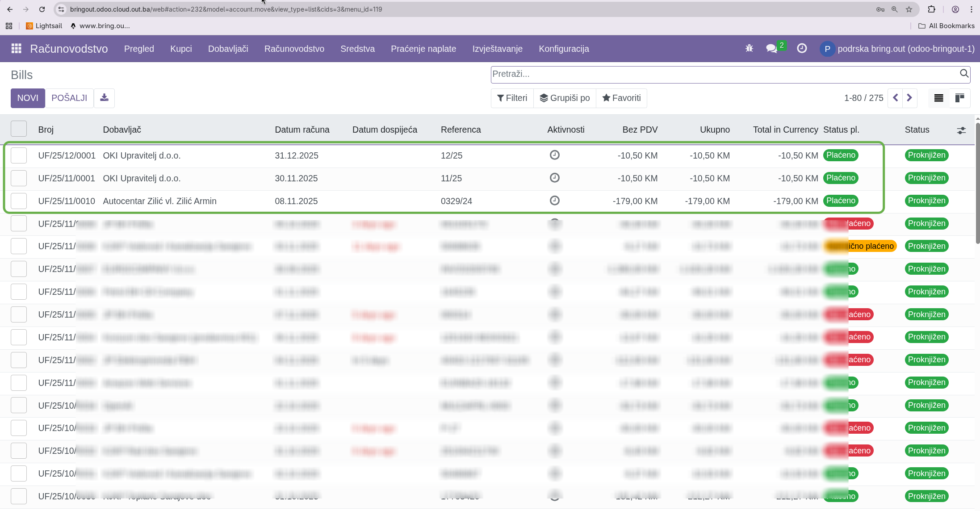This screenshot has height=511, width=980.
Task: Select checkbox for bill UF/25/12/0001
Action: [19, 155]
